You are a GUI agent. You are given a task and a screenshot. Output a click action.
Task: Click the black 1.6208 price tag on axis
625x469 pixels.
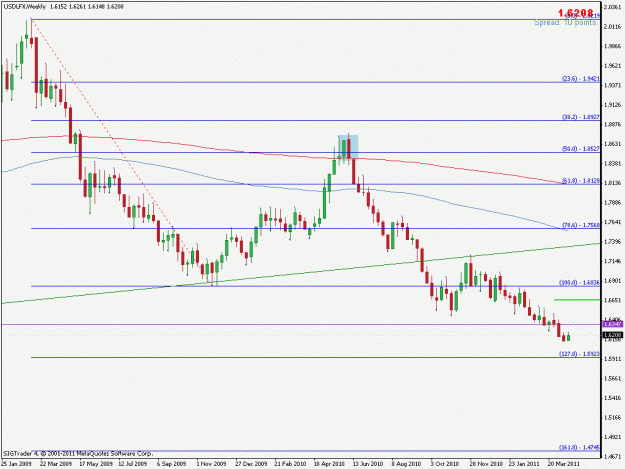pyautogui.click(x=613, y=335)
